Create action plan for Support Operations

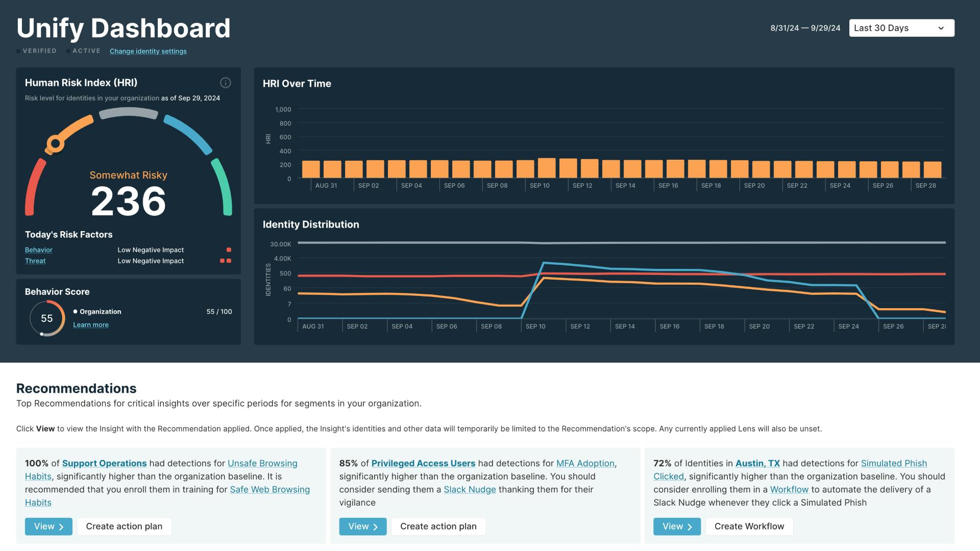(x=124, y=527)
